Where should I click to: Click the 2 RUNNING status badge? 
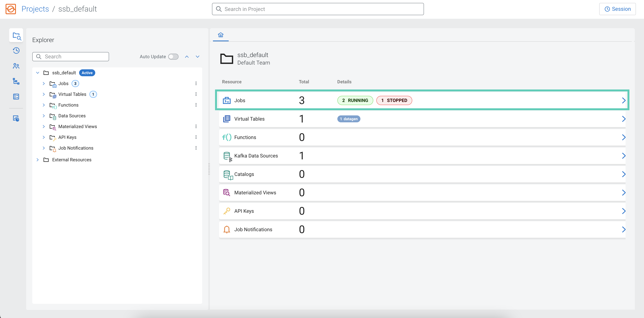tap(355, 100)
